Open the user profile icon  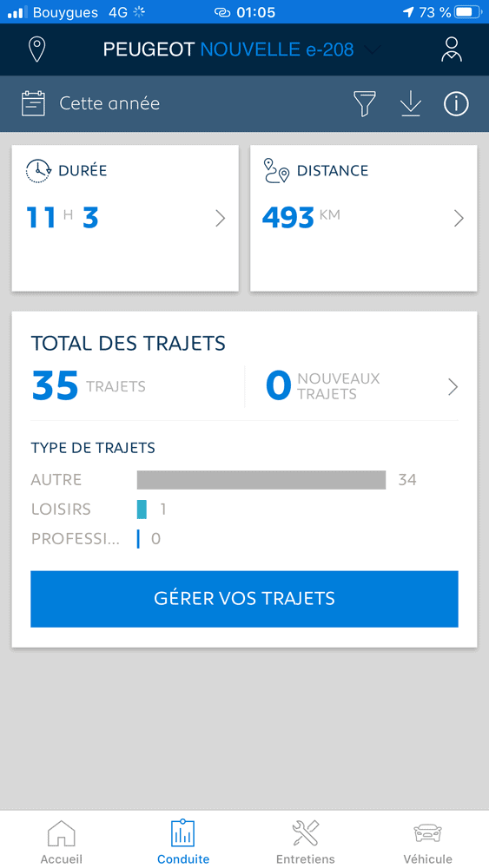452,49
